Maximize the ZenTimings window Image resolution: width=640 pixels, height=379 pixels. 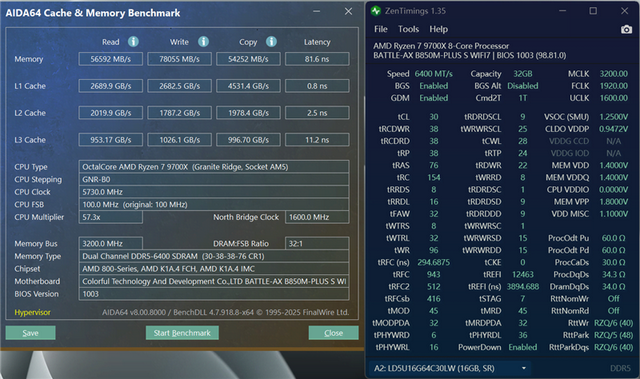click(593, 11)
